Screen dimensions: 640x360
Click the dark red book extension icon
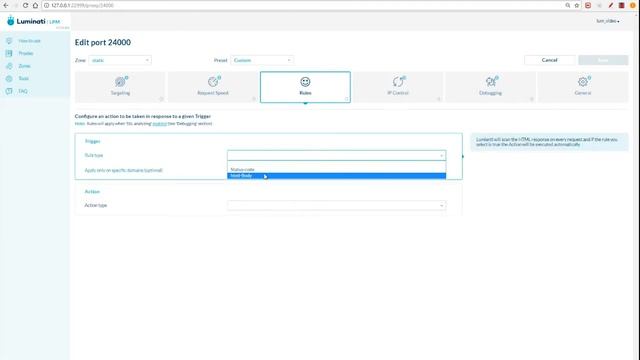622,5
